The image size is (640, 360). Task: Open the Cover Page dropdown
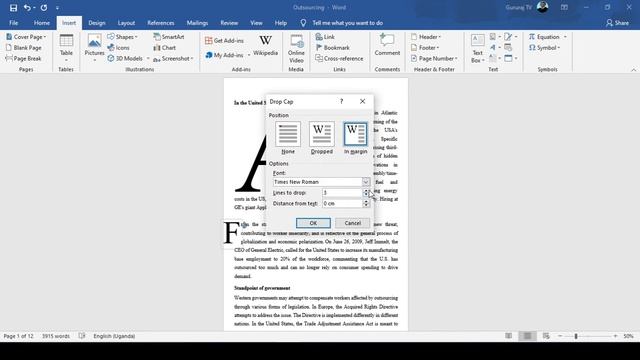tap(26, 37)
